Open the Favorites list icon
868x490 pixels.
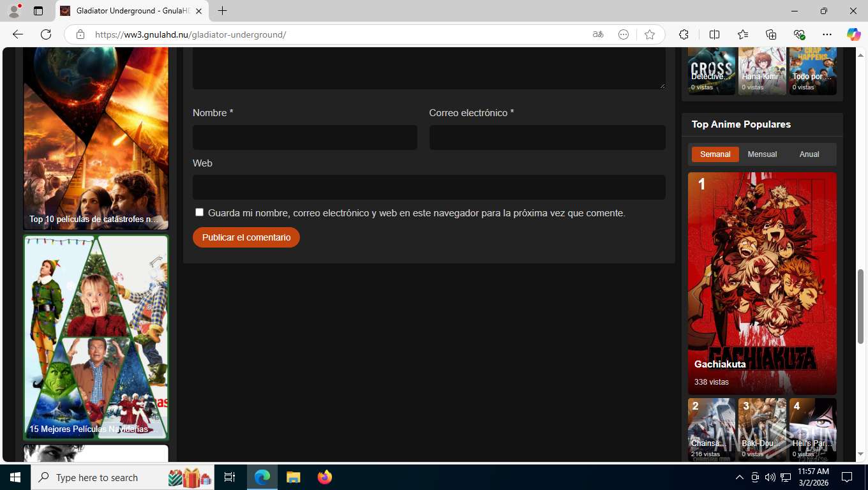pos(743,34)
